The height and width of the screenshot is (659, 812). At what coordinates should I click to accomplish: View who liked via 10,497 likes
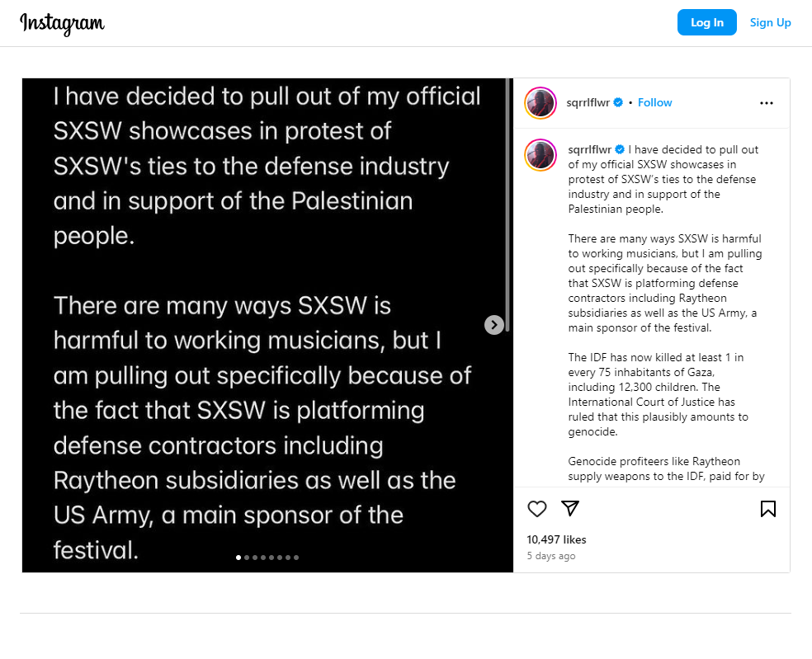click(556, 539)
